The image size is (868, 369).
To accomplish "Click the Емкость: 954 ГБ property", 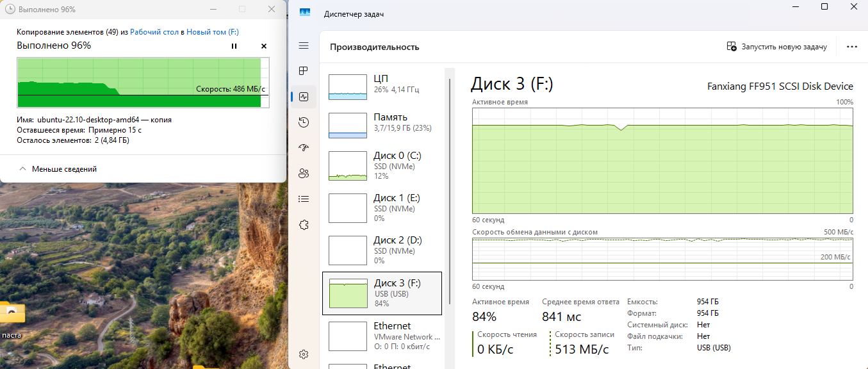I will [x=673, y=302].
